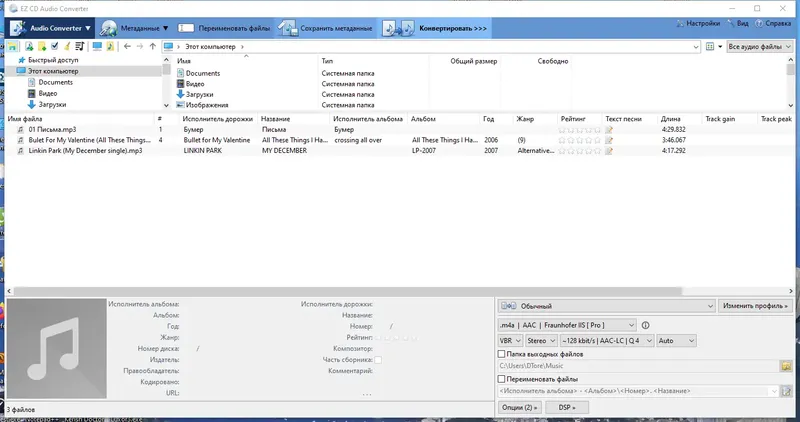Viewport: 800px width, 422px height.
Task: Open the .m4a AAC Fraunhofer format dropdown
Action: pyautogui.click(x=567, y=325)
